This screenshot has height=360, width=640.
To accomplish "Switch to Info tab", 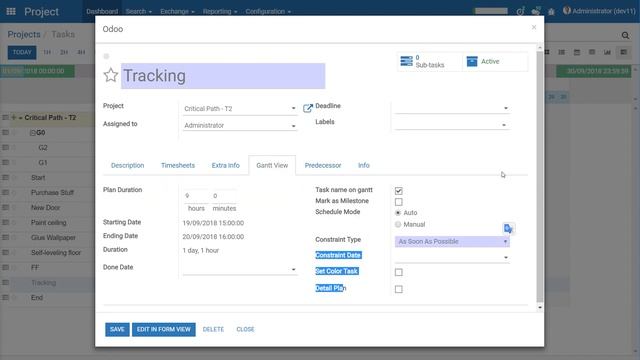I will click(363, 165).
